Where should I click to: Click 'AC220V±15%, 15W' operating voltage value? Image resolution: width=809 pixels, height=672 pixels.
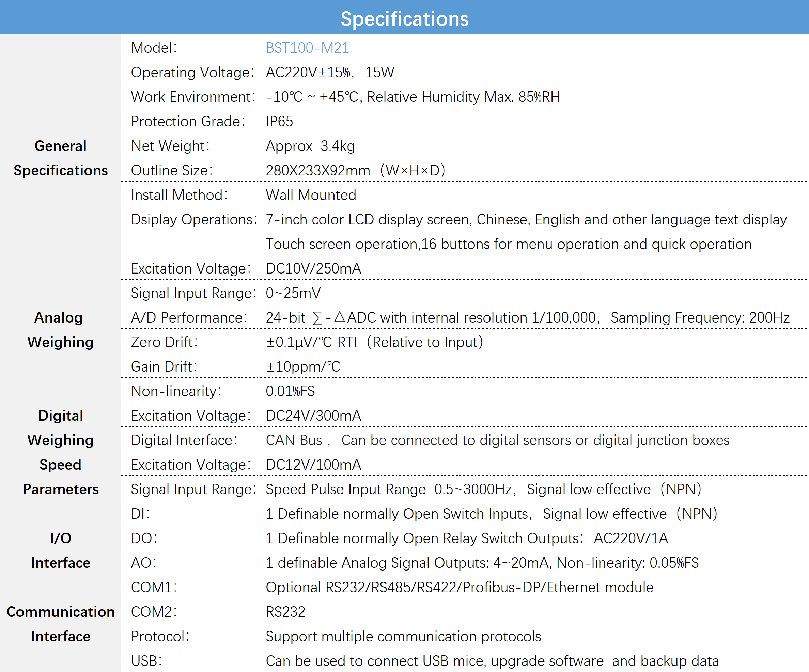(x=330, y=73)
